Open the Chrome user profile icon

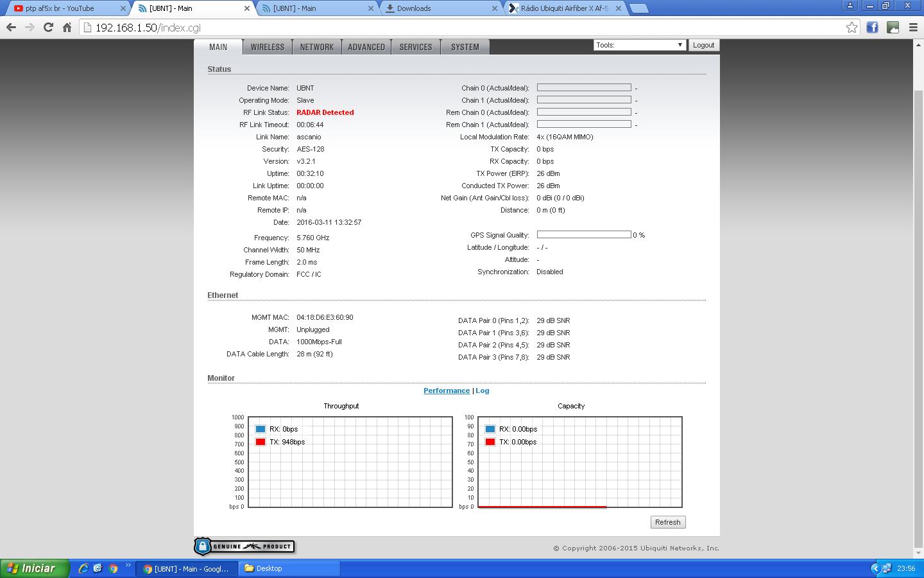tap(850, 5)
